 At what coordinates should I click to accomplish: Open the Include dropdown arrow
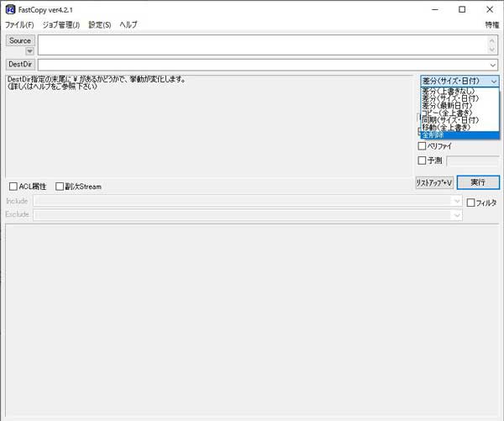click(x=457, y=202)
